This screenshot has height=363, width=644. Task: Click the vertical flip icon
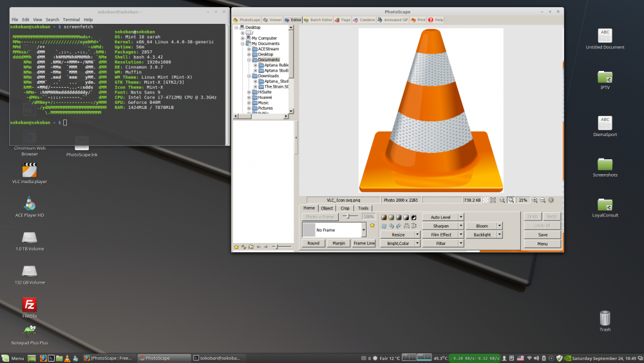pos(413,226)
